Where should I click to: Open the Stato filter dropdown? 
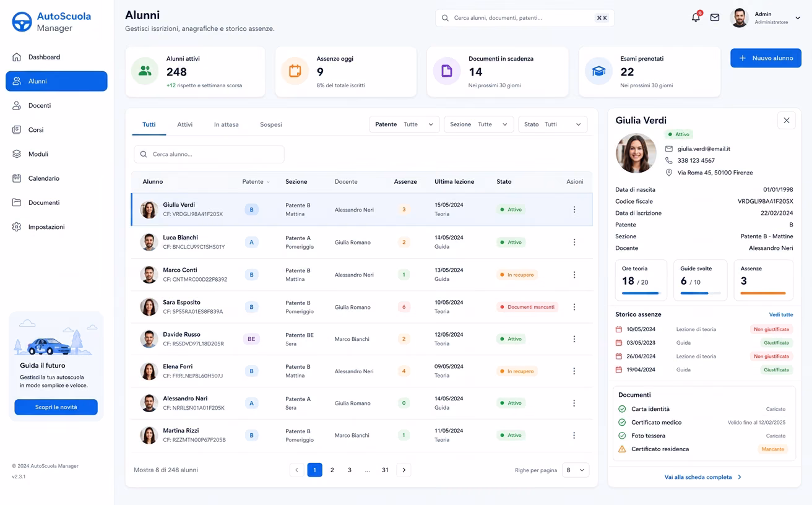click(553, 124)
